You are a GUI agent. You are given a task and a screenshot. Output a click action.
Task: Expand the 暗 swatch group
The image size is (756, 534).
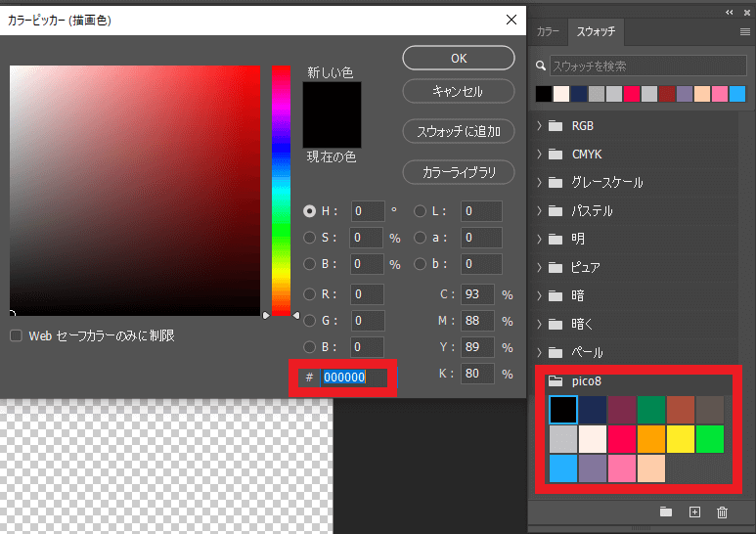coord(540,295)
